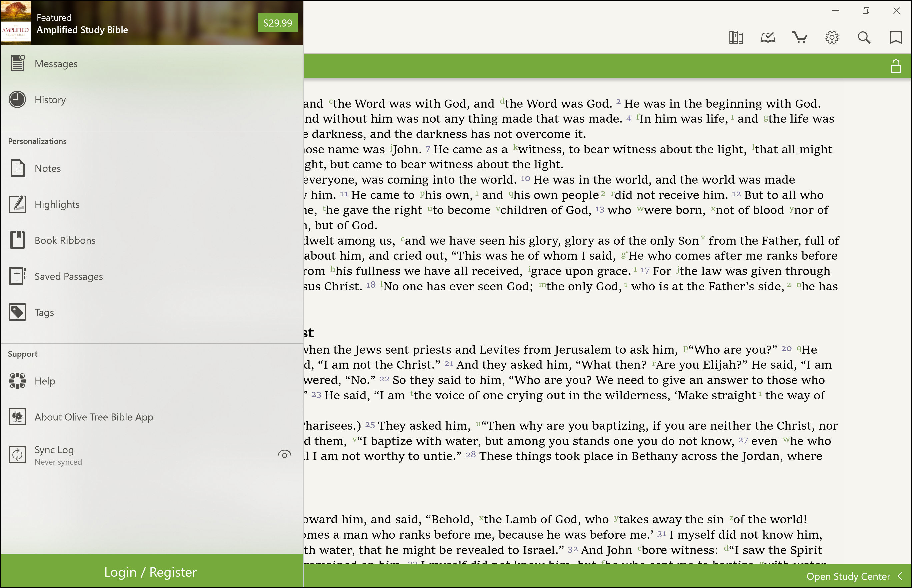Click verse 18 footnote marker 'l'
Viewport: 912px width, 588px height.
point(381,284)
